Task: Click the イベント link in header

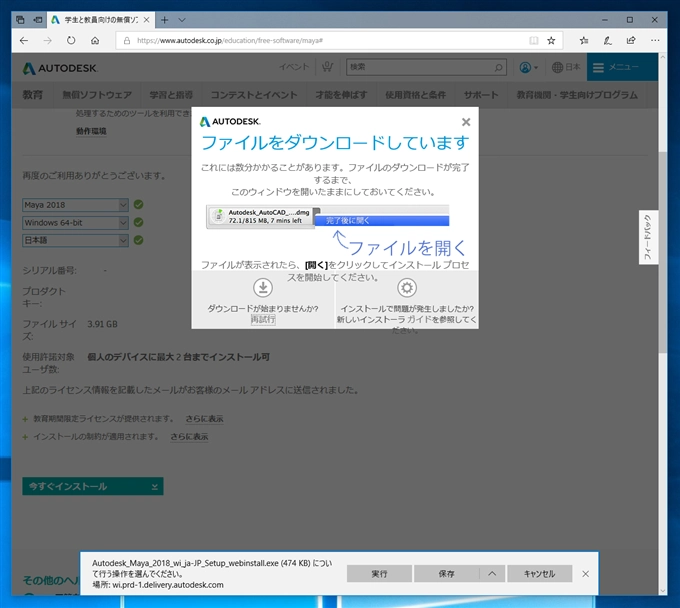Action: coord(294,67)
